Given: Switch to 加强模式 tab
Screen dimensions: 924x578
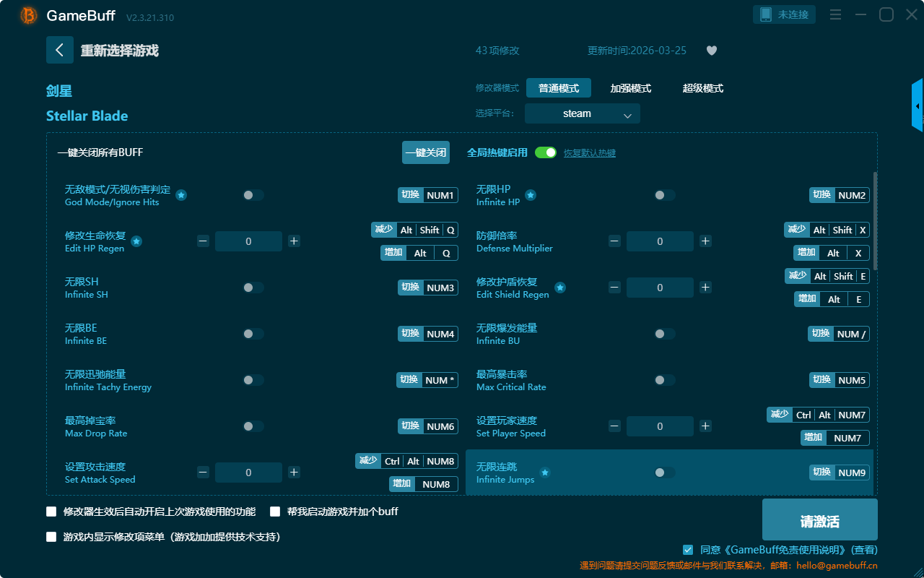Looking at the screenshot, I should coord(630,88).
